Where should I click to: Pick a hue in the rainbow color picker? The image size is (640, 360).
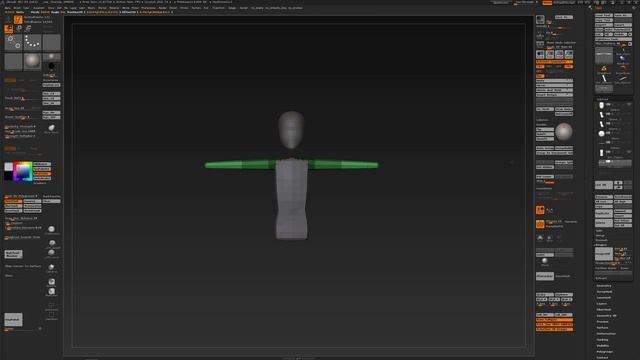tap(23, 171)
